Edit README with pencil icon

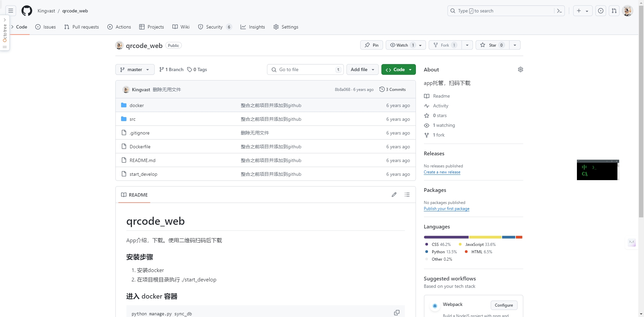394,195
